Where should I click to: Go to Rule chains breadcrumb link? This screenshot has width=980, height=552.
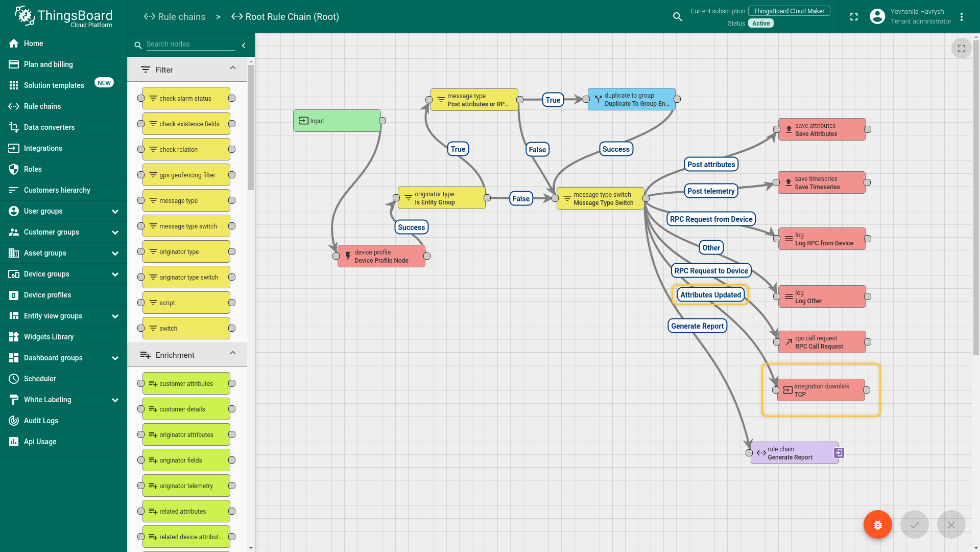175,17
